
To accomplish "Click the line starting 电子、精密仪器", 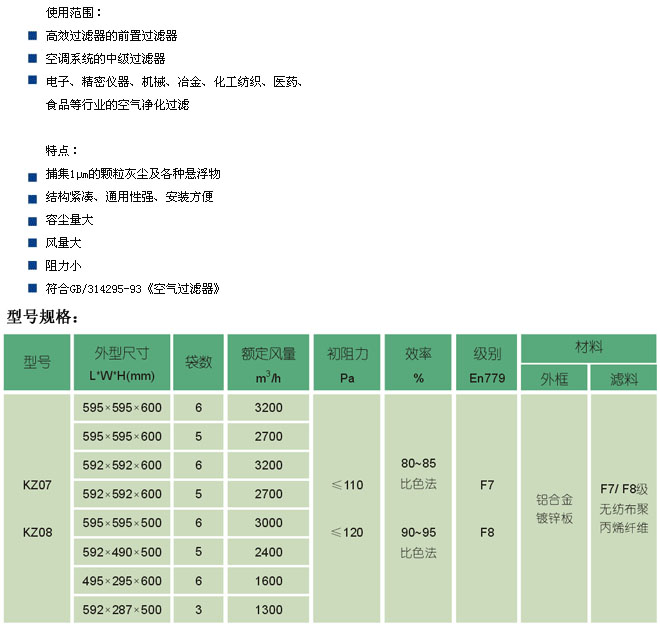I will [x=174, y=82].
